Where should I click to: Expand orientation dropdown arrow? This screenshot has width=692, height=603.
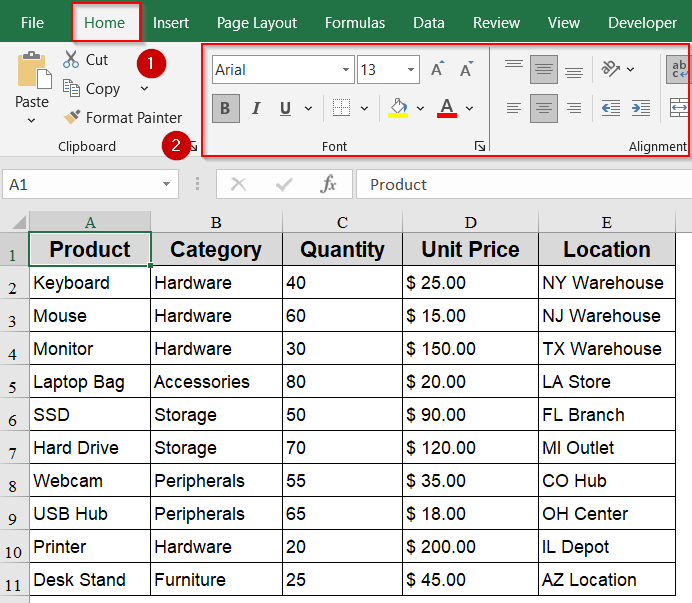tap(630, 69)
